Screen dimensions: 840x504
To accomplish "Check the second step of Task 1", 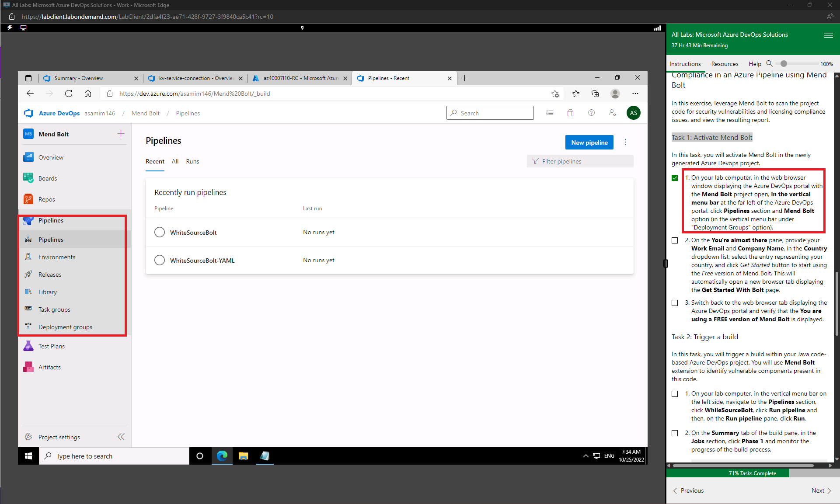I will coord(675,240).
